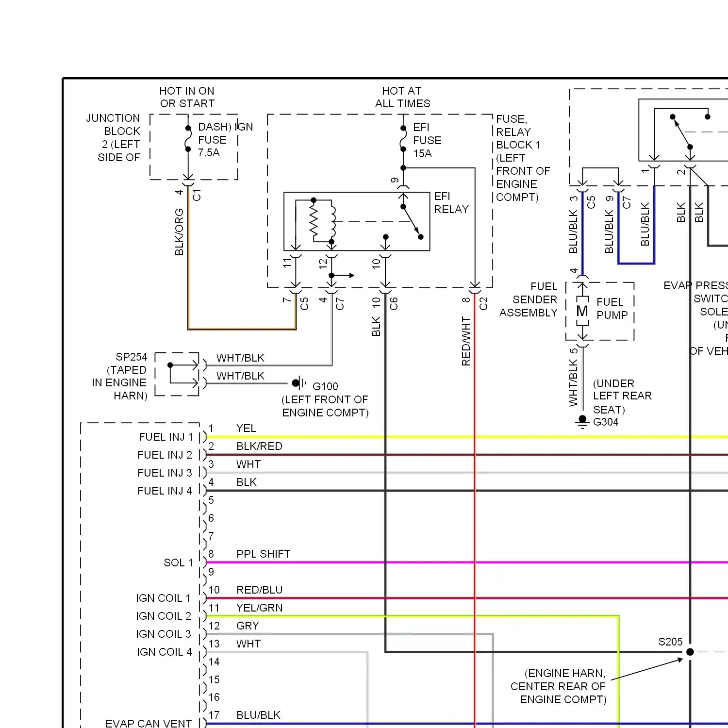Click the vertical 'BLK' label beside C6
Viewport: 728px width, 728px height.
tap(376, 327)
